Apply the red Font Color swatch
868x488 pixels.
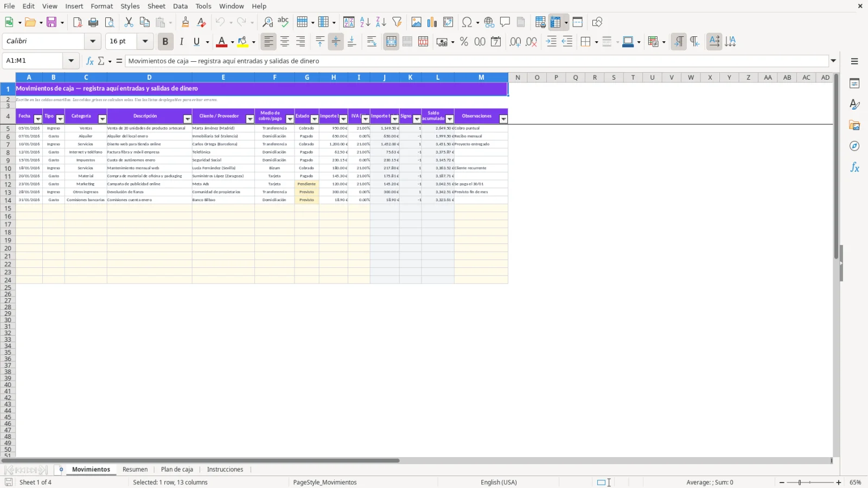click(x=221, y=41)
